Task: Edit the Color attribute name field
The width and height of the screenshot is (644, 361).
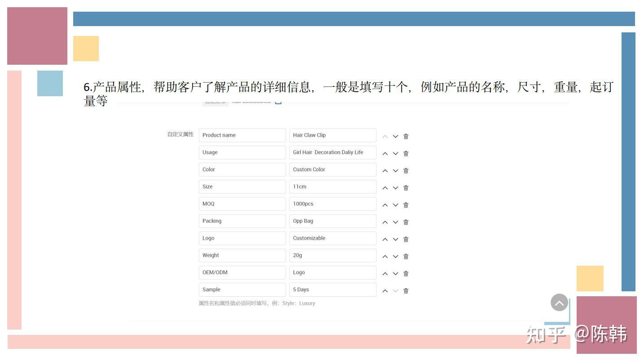Action: (243, 169)
